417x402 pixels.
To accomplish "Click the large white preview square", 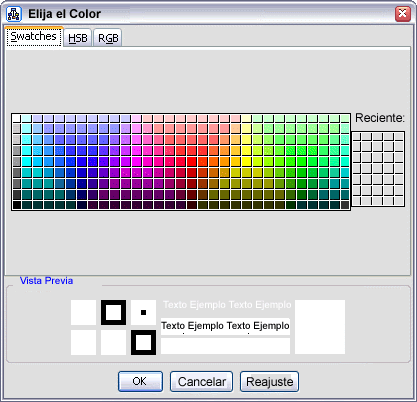I will pyautogui.click(x=320, y=327).
